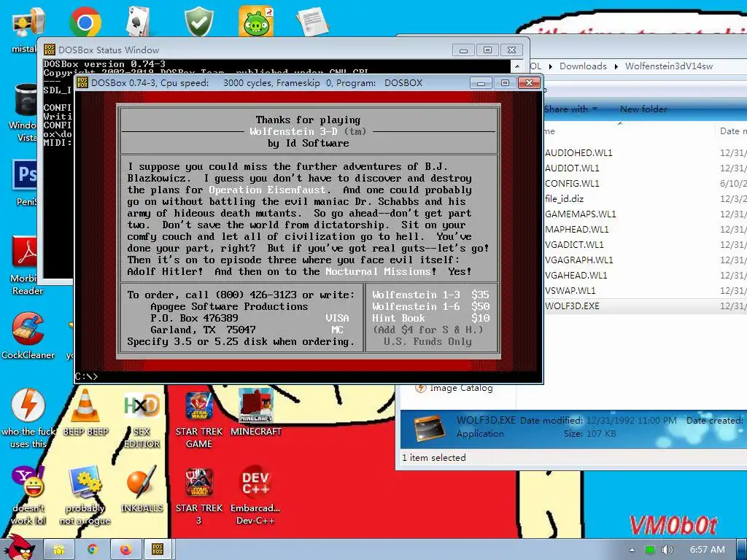
Task: Open the green pig Bad Piggies desktop icon
Action: pos(256,22)
